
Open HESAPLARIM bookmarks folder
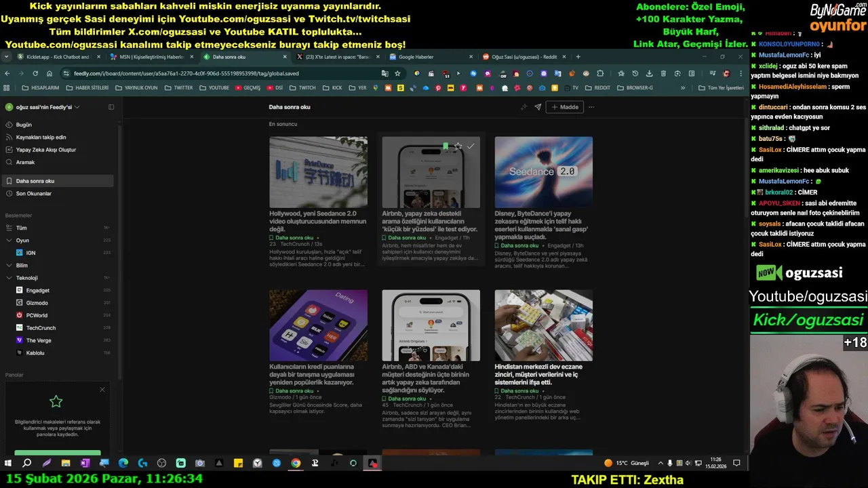[x=41, y=87]
